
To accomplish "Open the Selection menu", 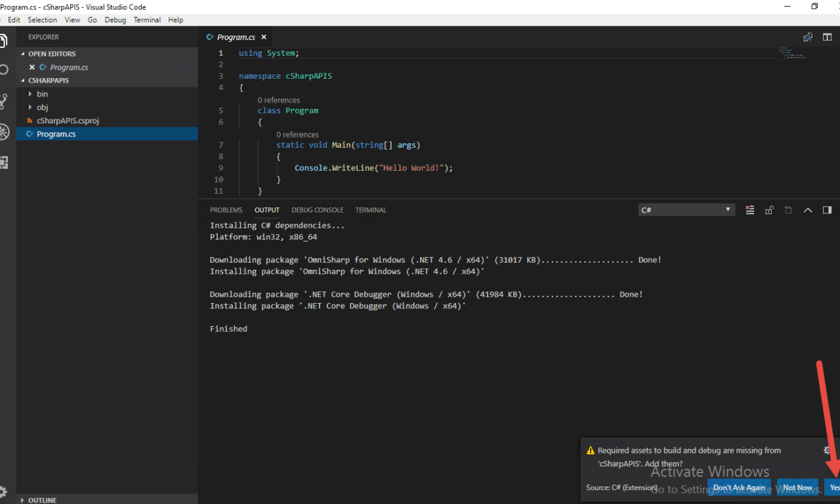I will (42, 20).
